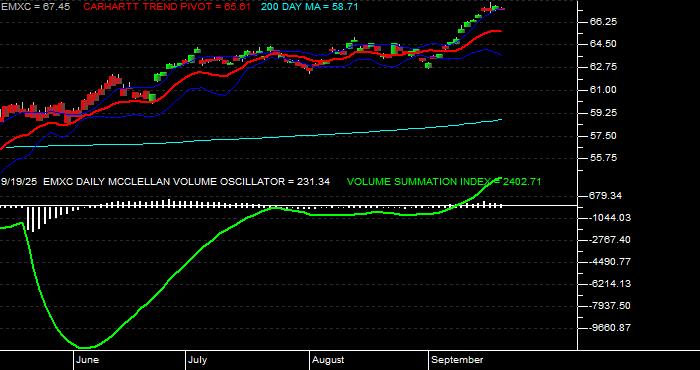700x370 pixels.
Task: Select the VOLUME SUMMATION INDEX = 2402.71 label
Action: [444, 182]
